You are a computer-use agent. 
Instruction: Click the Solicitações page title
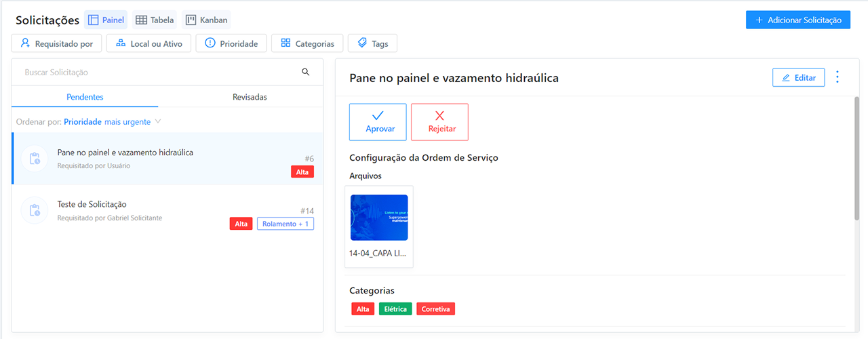pos(47,20)
